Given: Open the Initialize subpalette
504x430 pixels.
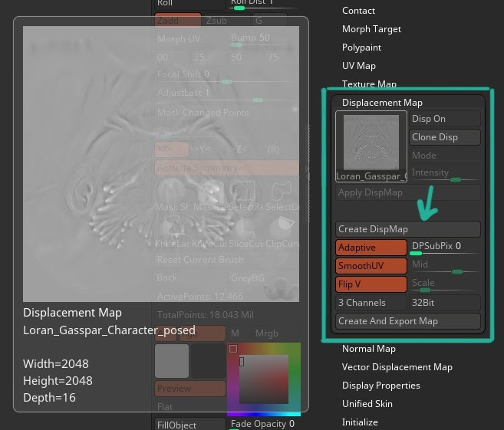Looking at the screenshot, I should click(x=360, y=422).
